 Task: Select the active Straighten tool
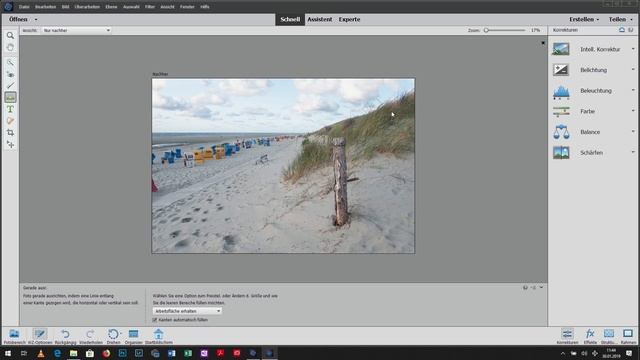[10, 97]
